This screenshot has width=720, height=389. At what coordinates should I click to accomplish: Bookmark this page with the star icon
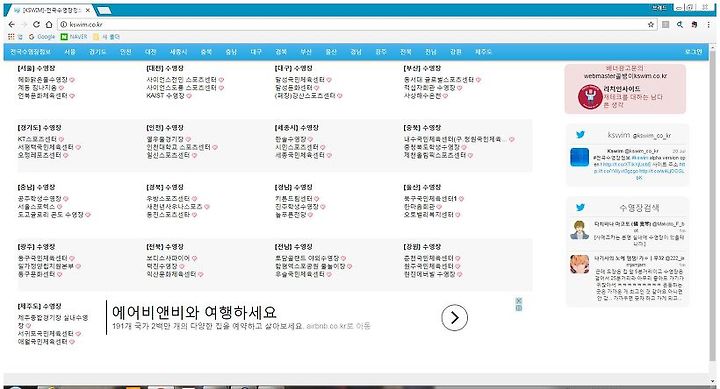651,24
